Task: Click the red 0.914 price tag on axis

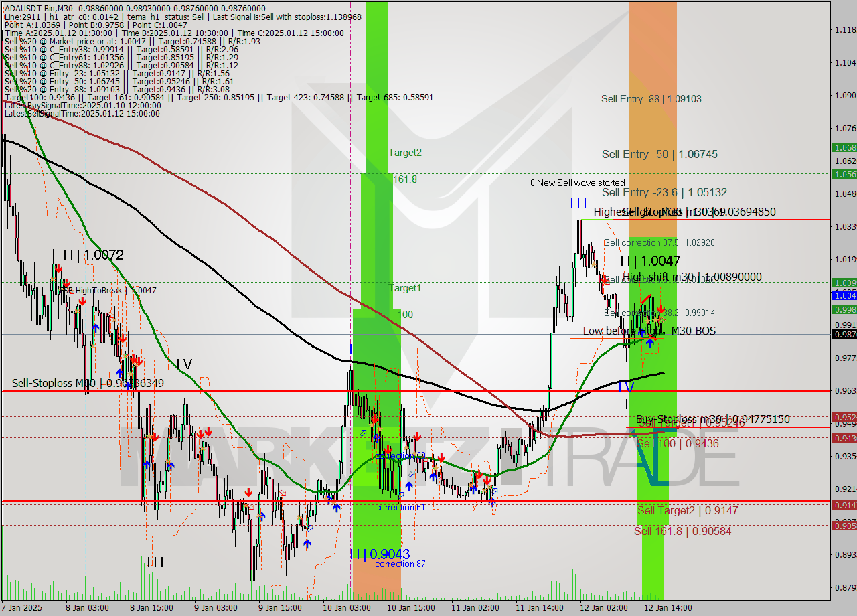Action: (844, 505)
